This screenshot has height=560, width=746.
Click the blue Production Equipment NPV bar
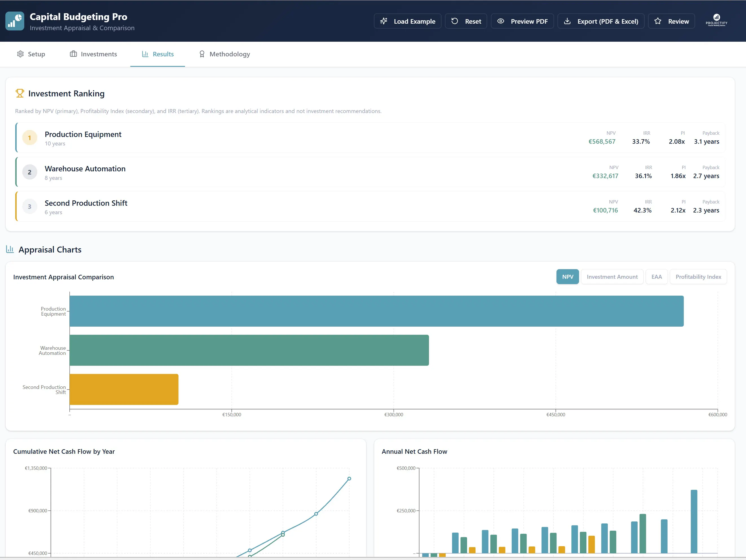[x=376, y=311]
